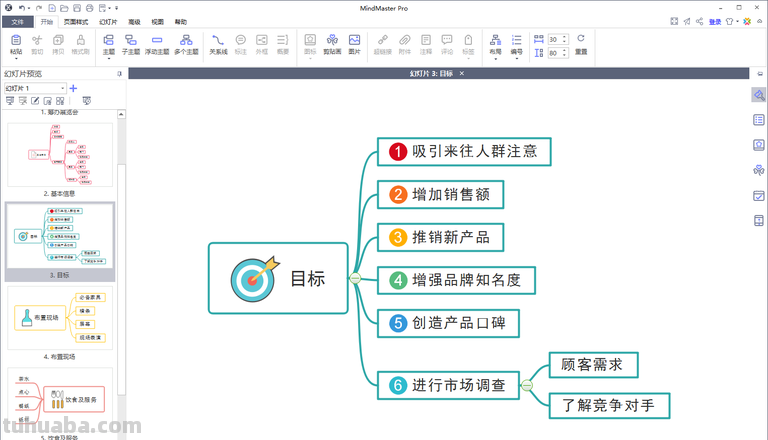
Task: Open the outline panel on right sidebar
Action: [x=759, y=120]
